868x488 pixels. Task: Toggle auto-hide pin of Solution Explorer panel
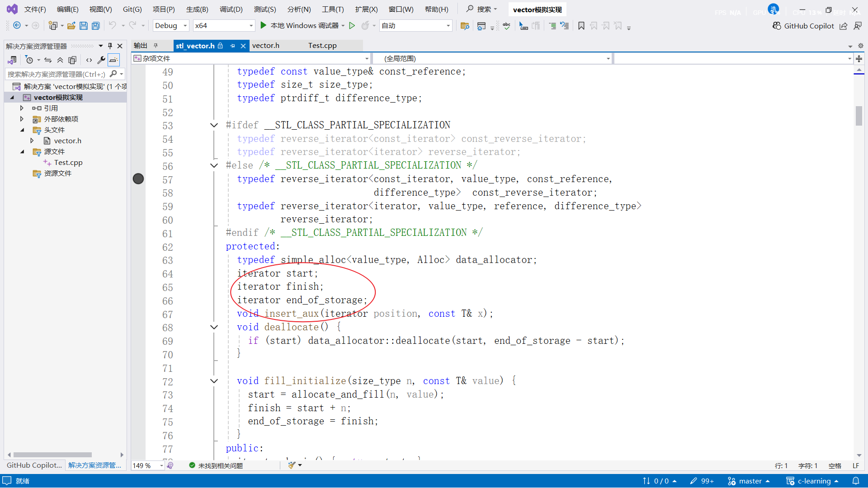coord(110,46)
